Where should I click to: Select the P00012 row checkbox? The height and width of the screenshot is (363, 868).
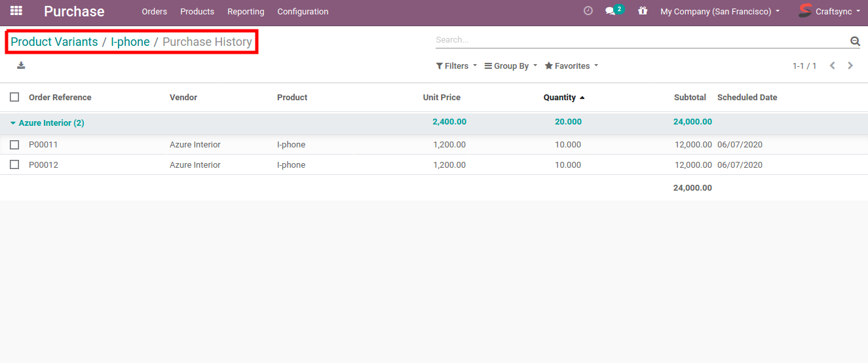click(14, 165)
